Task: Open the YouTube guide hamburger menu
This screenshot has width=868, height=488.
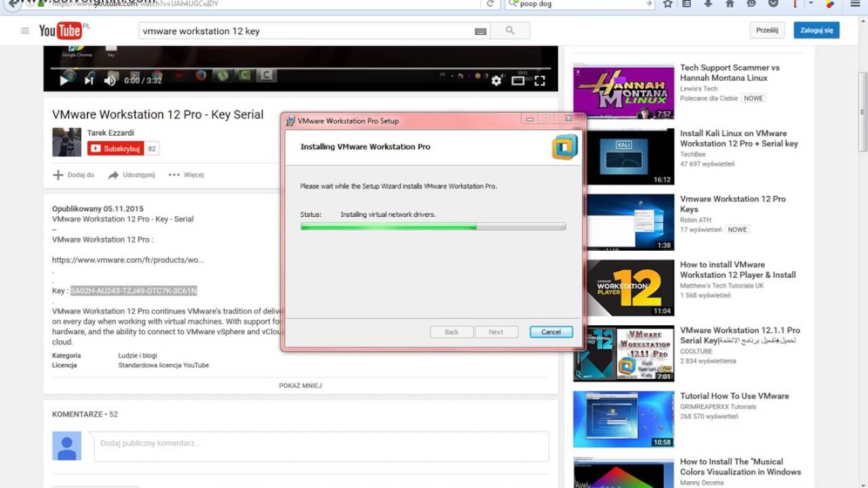Action: click(25, 30)
